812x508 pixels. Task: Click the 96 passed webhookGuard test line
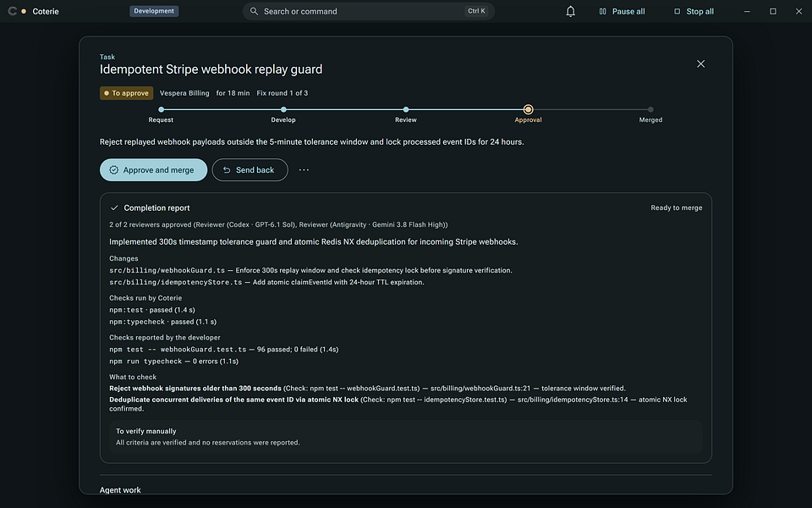tap(223, 350)
